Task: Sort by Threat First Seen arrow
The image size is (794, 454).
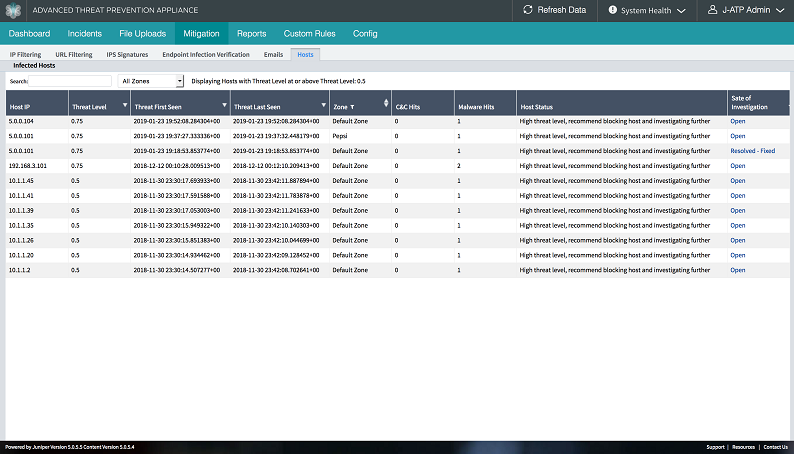Action: tap(221, 105)
